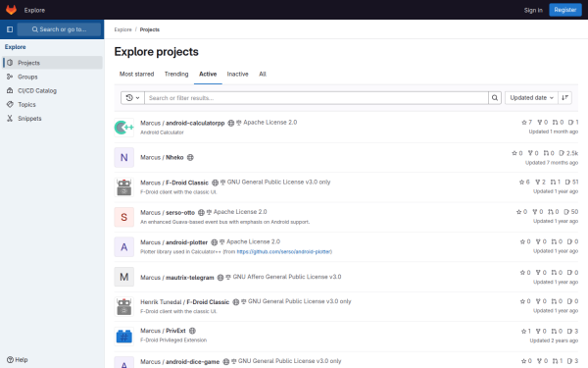
Task: Click the public globe icon beside PrivExt
Action: [192, 331]
